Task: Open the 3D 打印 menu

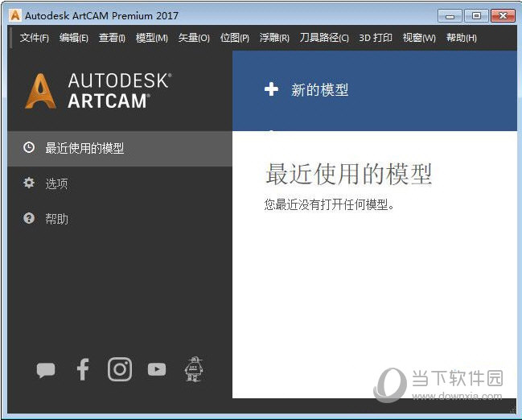Action: [376, 38]
